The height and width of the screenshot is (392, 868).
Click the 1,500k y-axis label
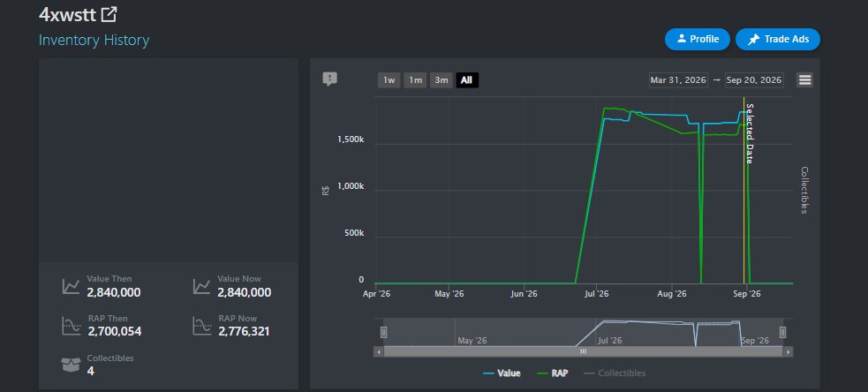(351, 140)
